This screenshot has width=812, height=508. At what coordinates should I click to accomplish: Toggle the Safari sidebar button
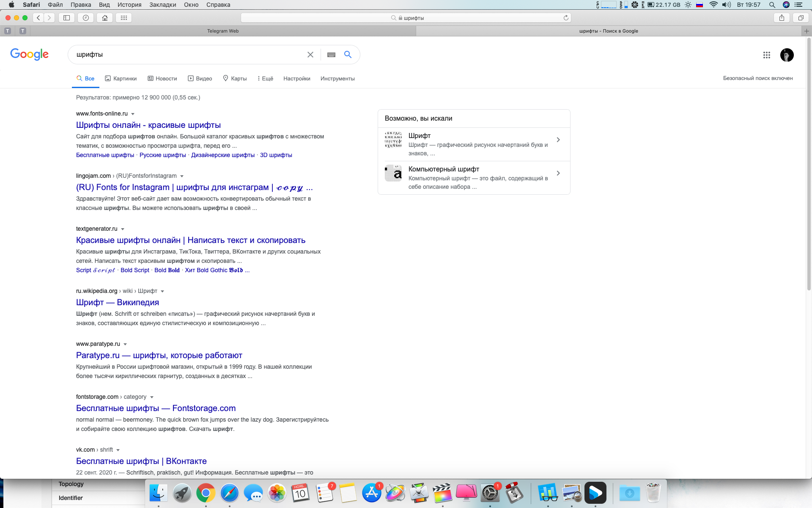coord(66,18)
